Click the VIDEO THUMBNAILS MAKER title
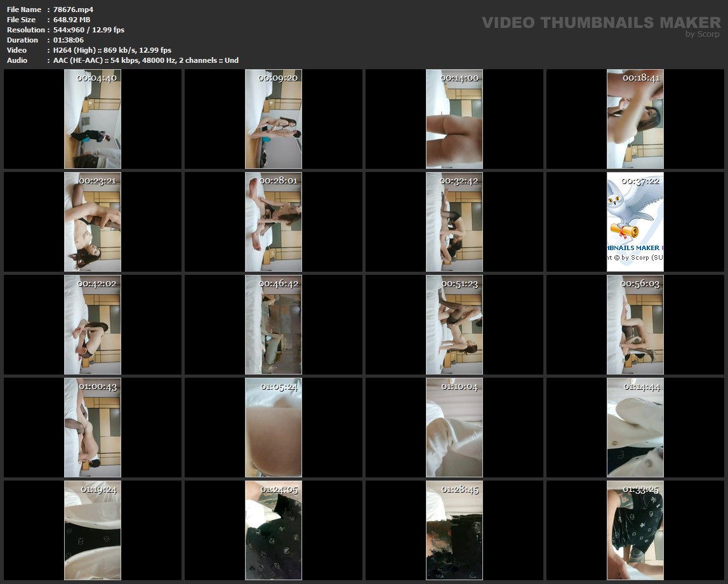The width and height of the screenshot is (728, 584). point(601,22)
